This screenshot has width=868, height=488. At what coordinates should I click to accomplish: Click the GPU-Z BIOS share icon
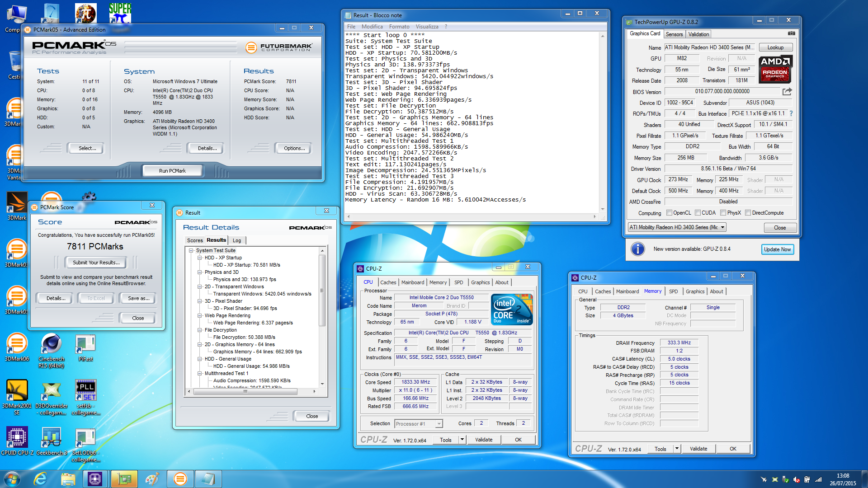[x=787, y=91]
